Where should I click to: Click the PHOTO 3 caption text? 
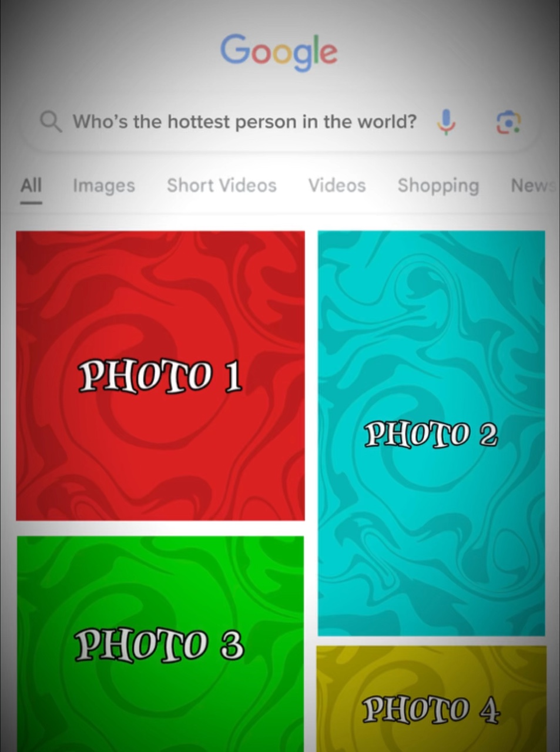tap(159, 645)
